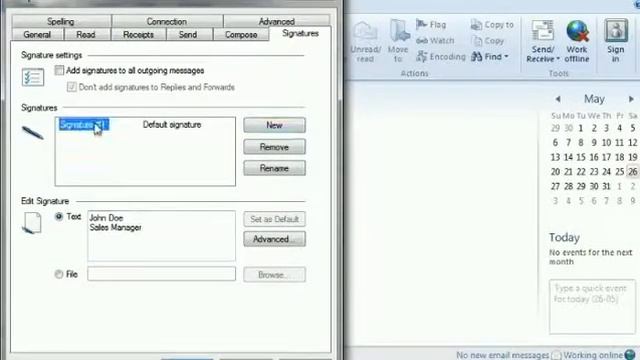Image resolution: width=640 pixels, height=360 pixels.
Task: Go to the next month in the calendar
Action: (x=631, y=99)
